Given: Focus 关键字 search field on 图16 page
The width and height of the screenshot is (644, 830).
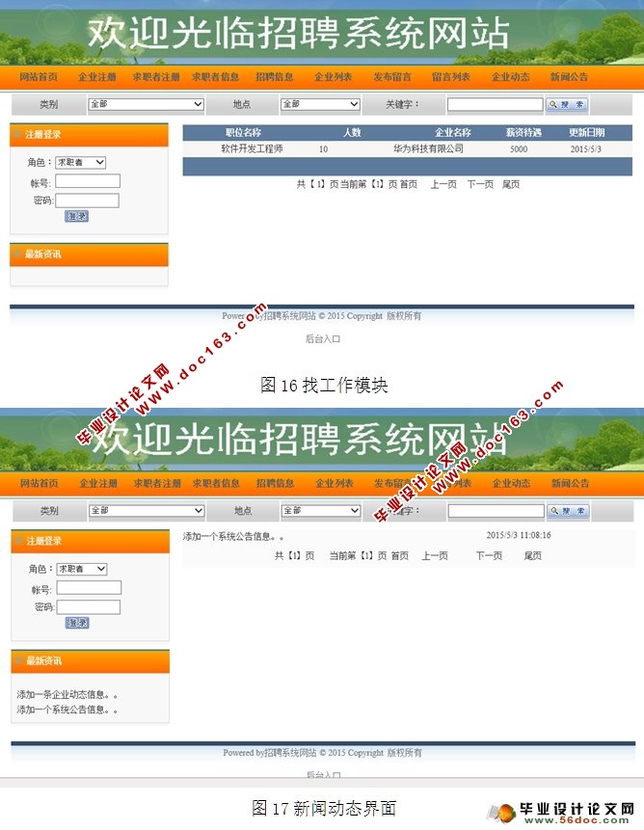Looking at the screenshot, I should tap(495, 105).
